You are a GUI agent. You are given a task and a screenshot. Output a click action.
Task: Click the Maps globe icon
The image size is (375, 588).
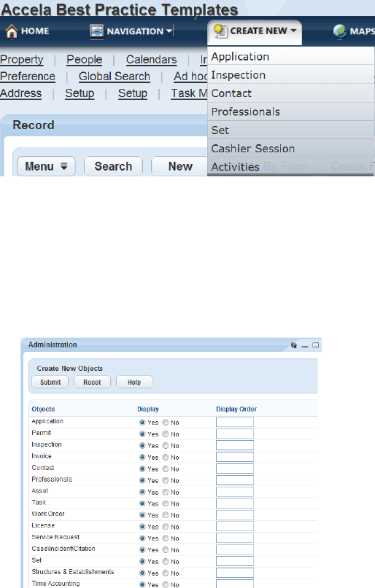point(340,31)
